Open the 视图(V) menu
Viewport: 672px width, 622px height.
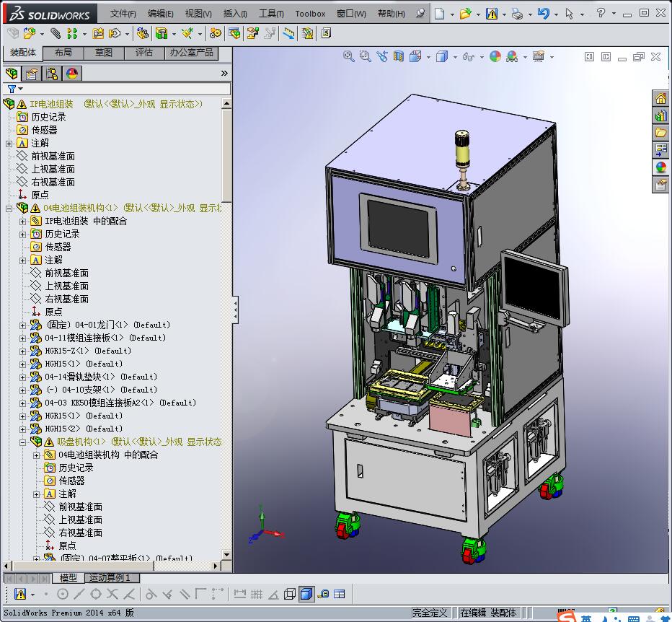coord(198,14)
